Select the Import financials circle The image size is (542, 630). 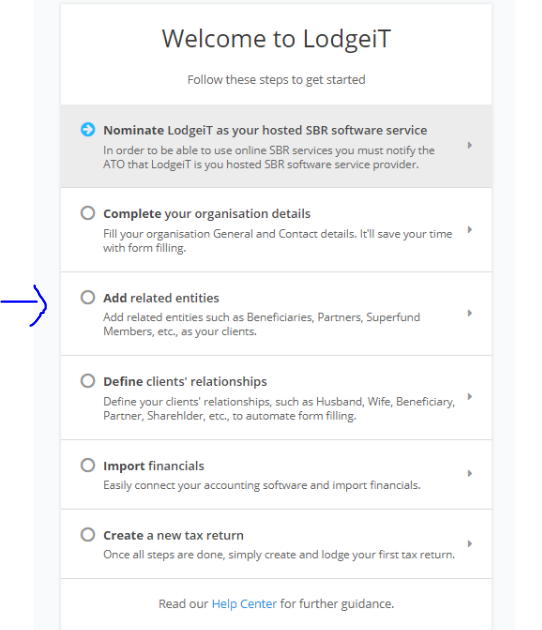[x=88, y=465]
